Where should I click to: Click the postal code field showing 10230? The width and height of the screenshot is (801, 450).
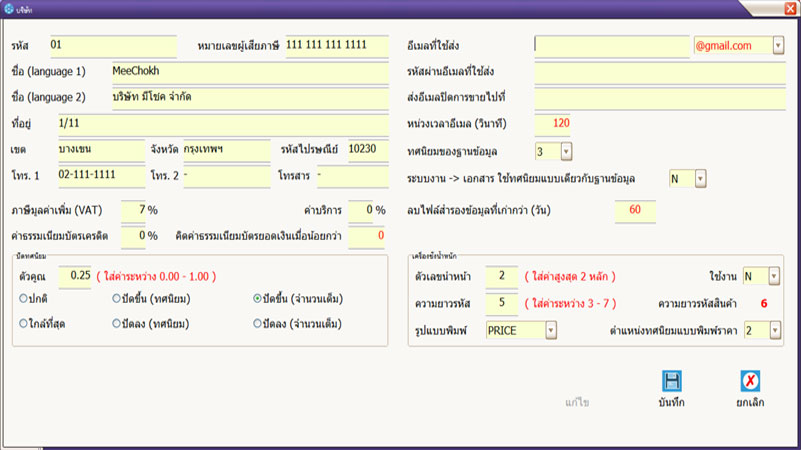(366, 149)
